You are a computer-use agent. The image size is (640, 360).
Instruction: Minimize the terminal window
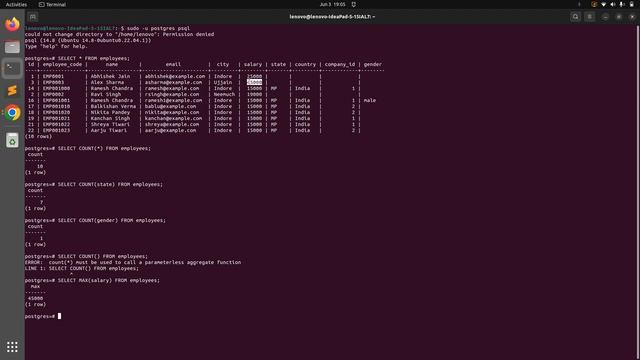click(605, 17)
